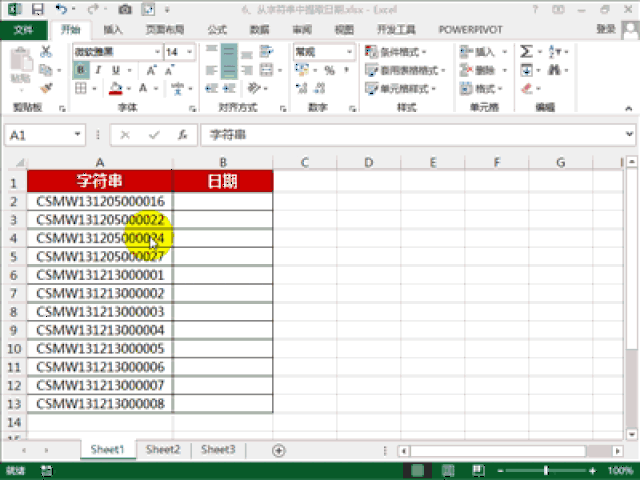Click the Borders grid icon

click(x=81, y=88)
